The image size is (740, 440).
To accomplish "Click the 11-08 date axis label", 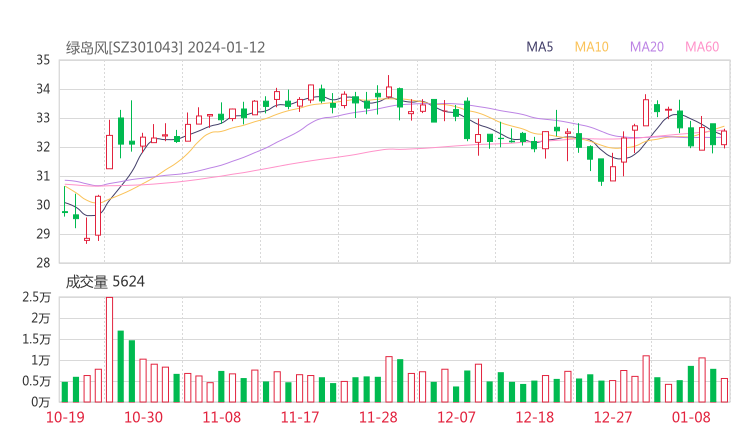I will (x=221, y=417).
